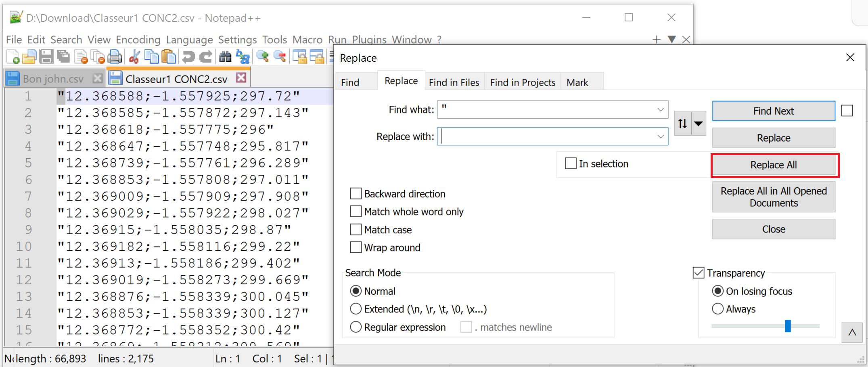This screenshot has height=367, width=868.
Task: Close the Bon john.csv tab with its X
Action: [x=97, y=78]
